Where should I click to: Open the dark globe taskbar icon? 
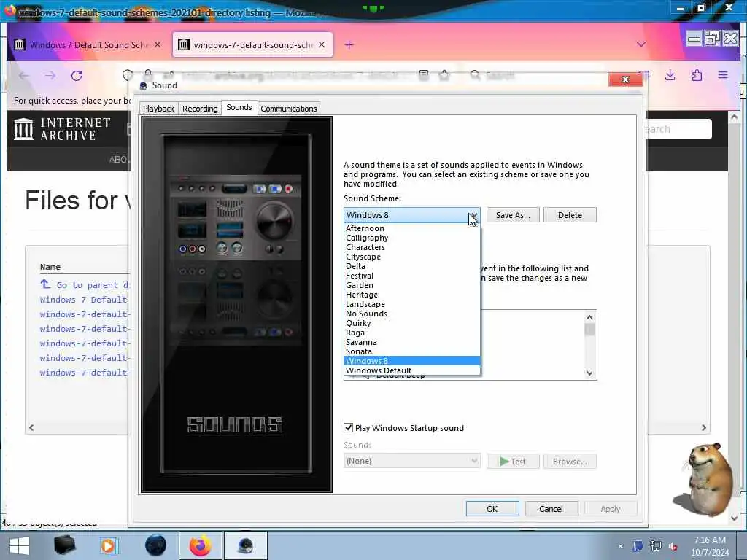[155, 545]
